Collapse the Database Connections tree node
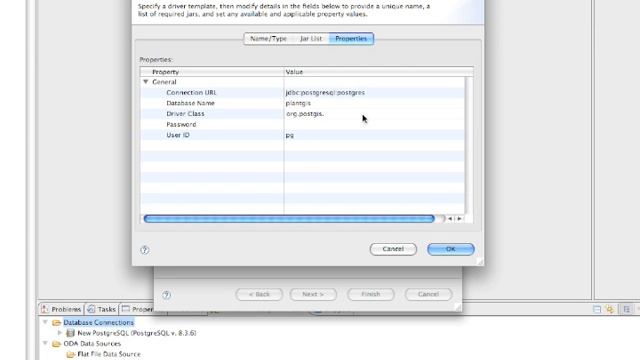 45,322
